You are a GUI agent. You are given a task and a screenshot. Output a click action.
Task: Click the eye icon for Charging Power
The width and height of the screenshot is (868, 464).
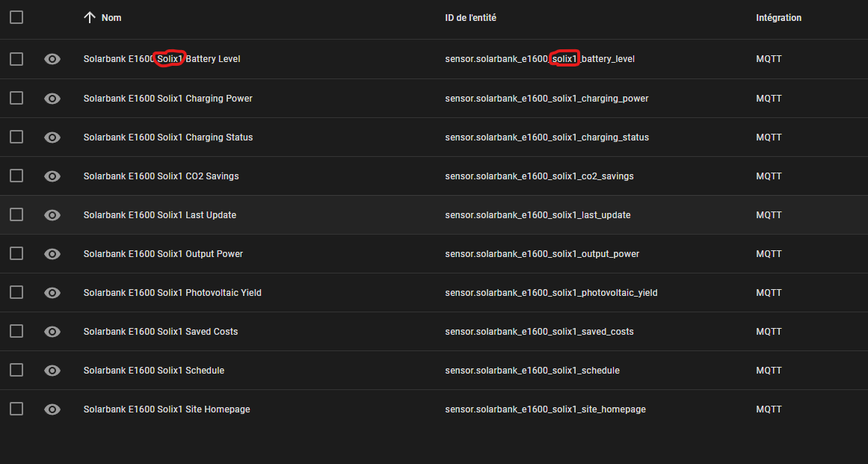[52, 99]
